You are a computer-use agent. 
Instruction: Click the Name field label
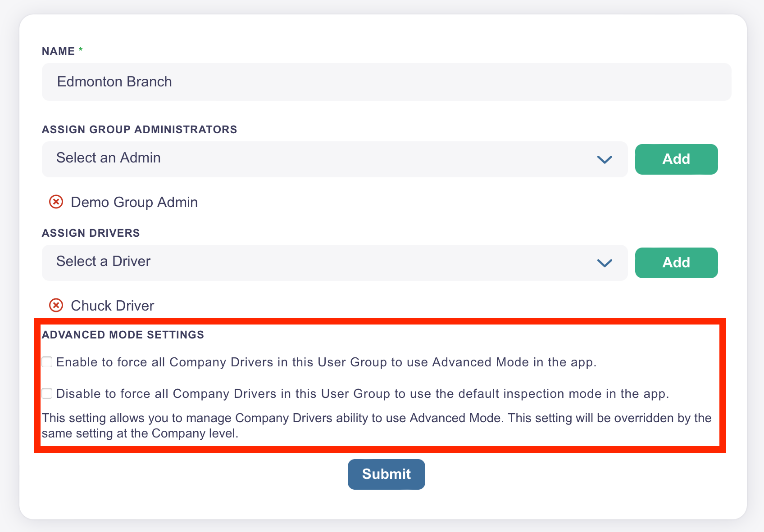[x=58, y=51]
